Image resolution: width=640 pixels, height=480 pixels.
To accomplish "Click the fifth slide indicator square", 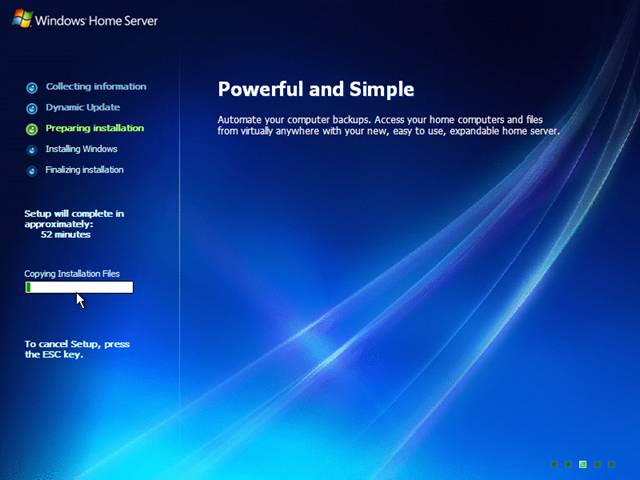I will [611, 464].
